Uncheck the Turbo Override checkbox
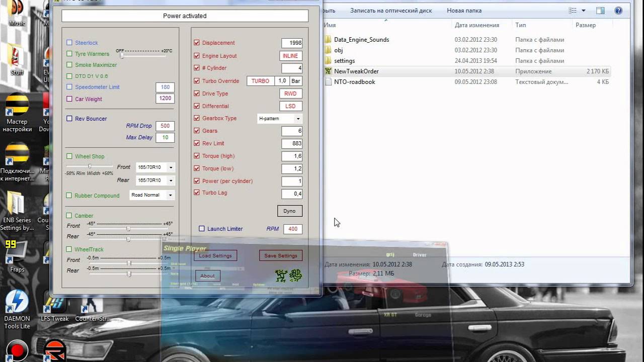Screen dimensions: 644x362 (197, 81)
